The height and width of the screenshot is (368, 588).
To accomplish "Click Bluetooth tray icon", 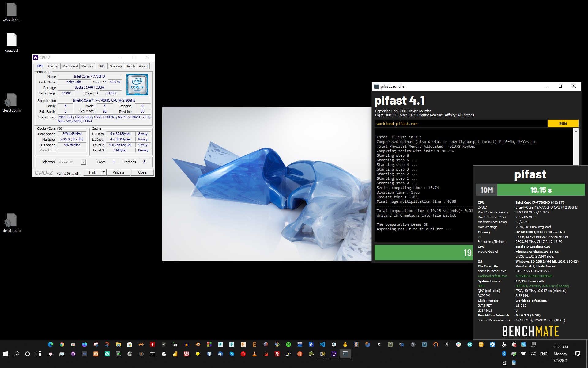I will [504, 354].
